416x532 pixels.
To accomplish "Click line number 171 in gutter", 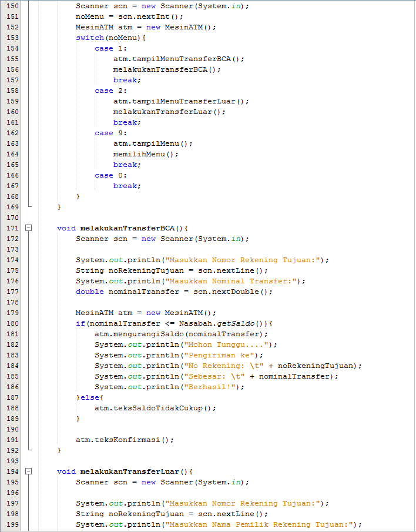I will (12, 228).
